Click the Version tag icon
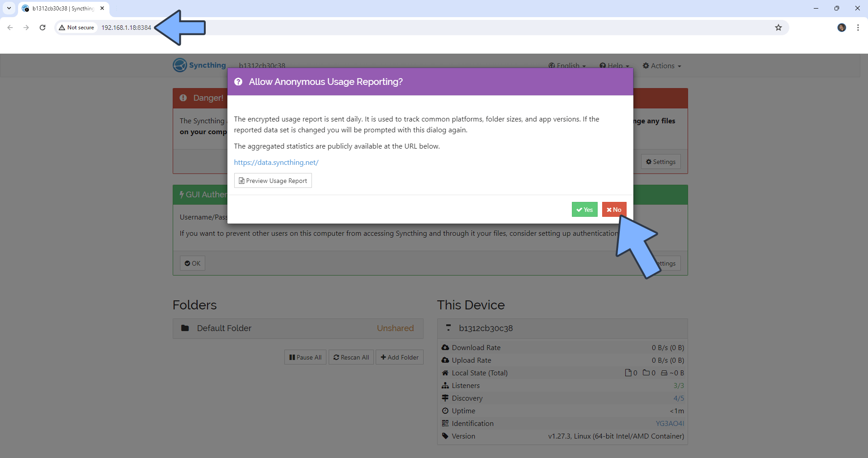 pos(445,436)
